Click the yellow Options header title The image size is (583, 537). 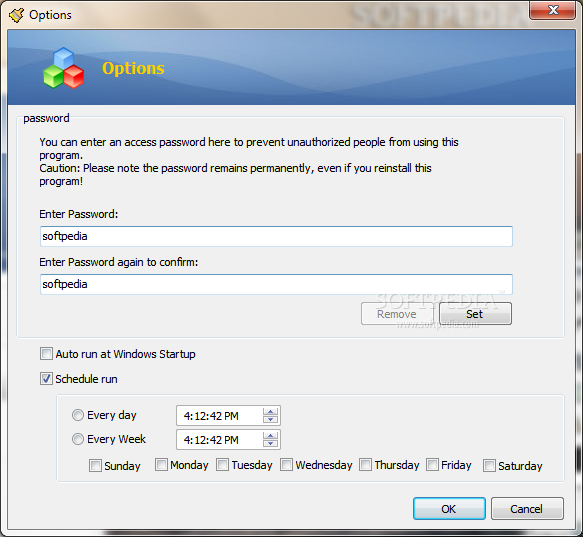(133, 68)
